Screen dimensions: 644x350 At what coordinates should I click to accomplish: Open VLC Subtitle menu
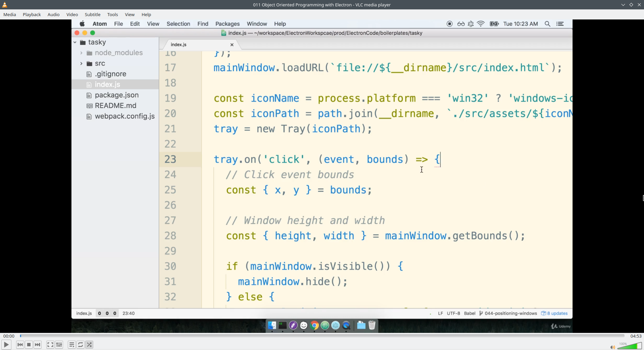(x=93, y=14)
